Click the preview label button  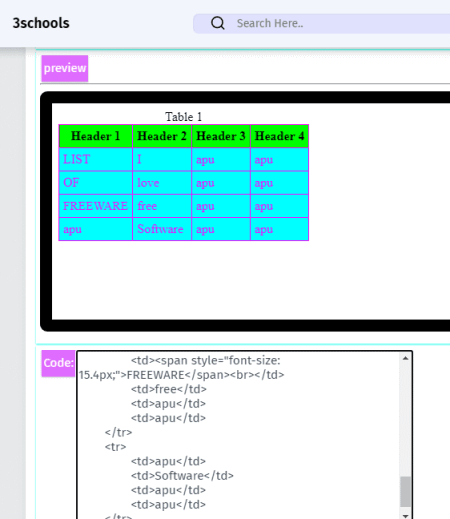(x=65, y=68)
